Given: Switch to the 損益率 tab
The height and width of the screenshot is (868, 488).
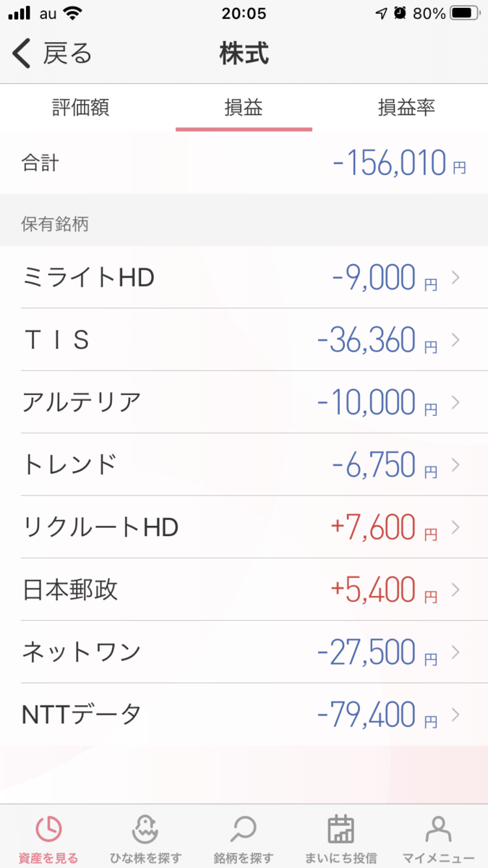Looking at the screenshot, I should (406, 108).
